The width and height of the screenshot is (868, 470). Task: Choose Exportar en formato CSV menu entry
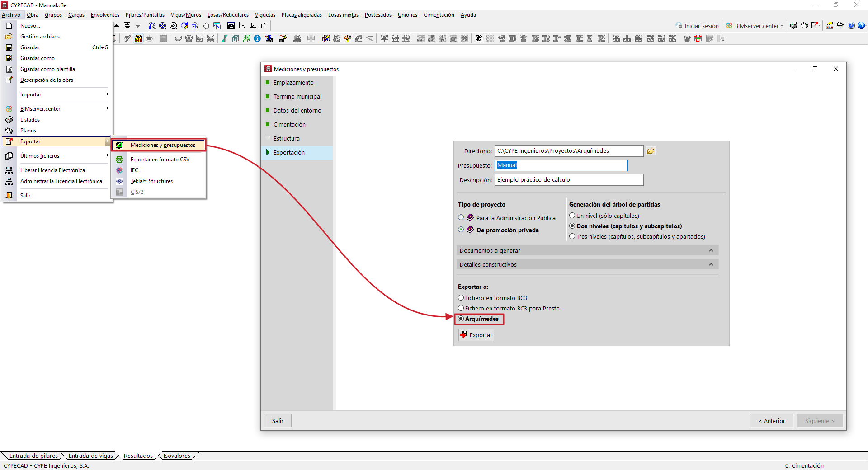160,160
